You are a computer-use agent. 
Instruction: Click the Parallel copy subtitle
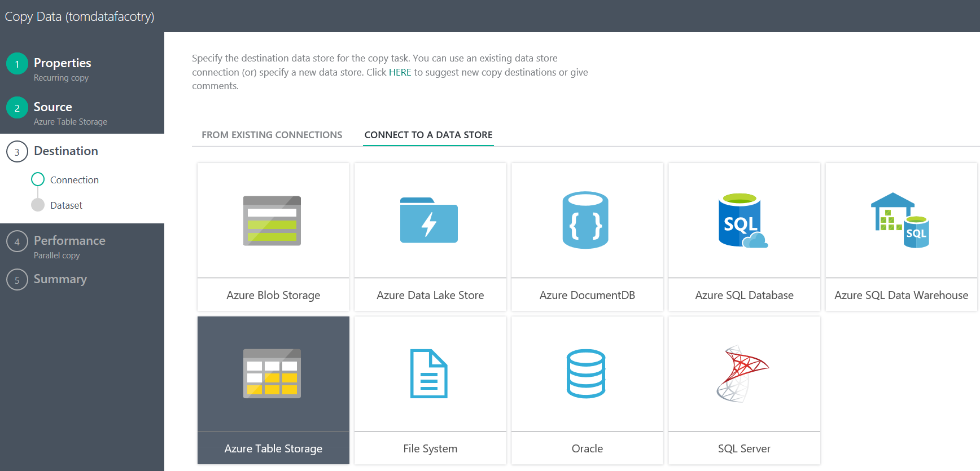(57, 256)
